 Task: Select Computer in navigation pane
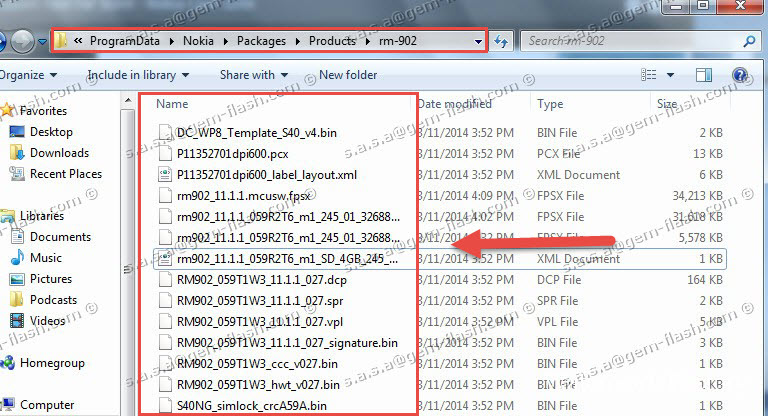pyautogui.click(x=47, y=405)
